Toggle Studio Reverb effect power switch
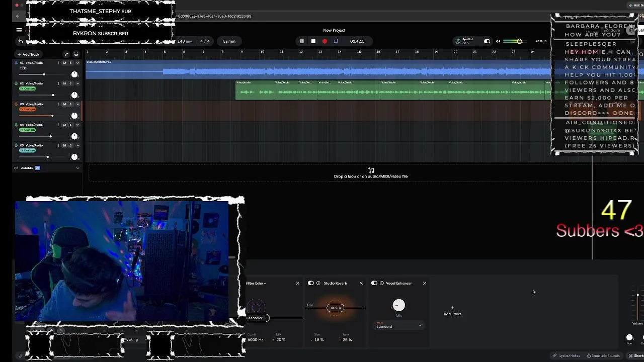The height and width of the screenshot is (362, 644). pyautogui.click(x=311, y=283)
